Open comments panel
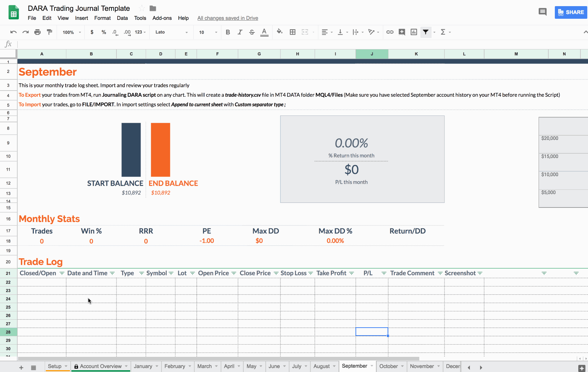The height and width of the screenshot is (372, 588). (x=543, y=12)
